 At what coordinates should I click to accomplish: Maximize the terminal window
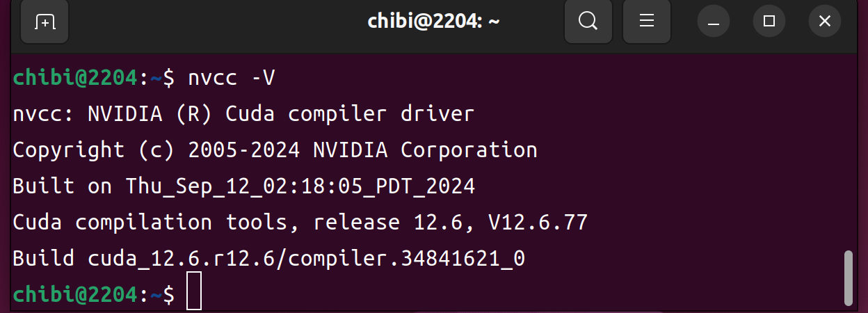point(769,22)
